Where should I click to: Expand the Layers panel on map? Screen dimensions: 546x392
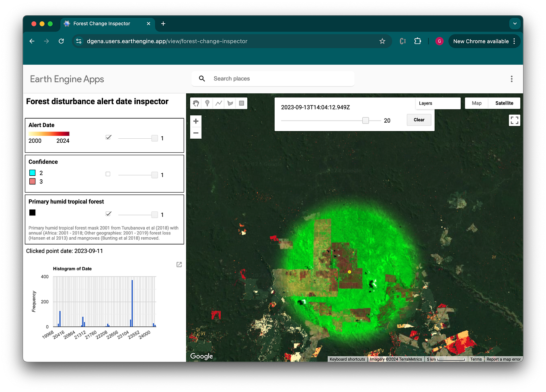click(x=438, y=103)
